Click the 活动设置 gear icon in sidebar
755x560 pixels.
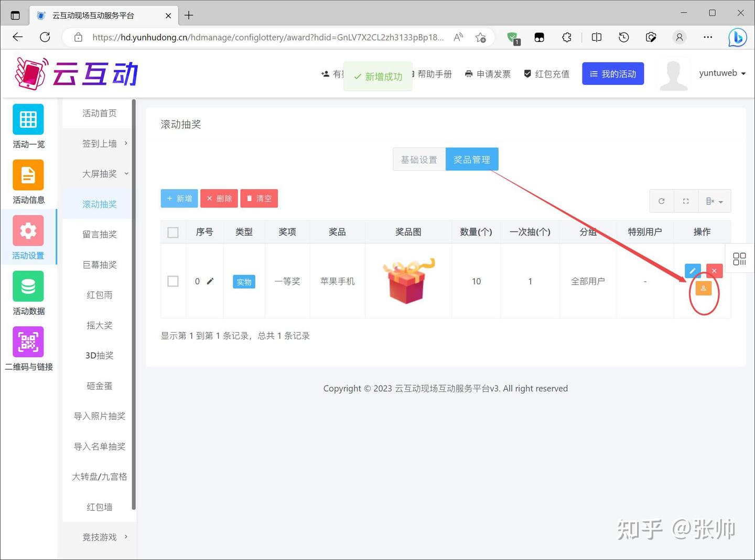click(28, 230)
